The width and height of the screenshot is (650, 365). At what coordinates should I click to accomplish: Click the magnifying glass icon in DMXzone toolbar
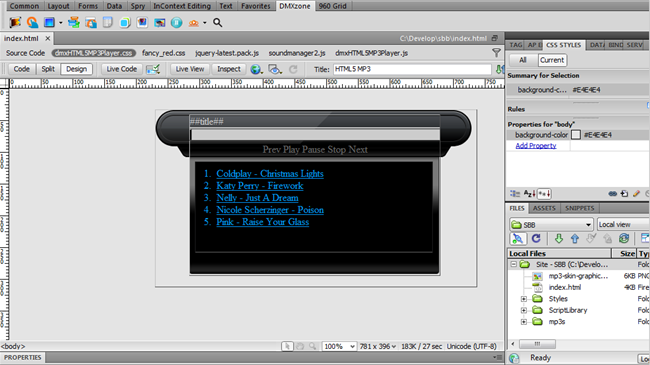click(217, 22)
